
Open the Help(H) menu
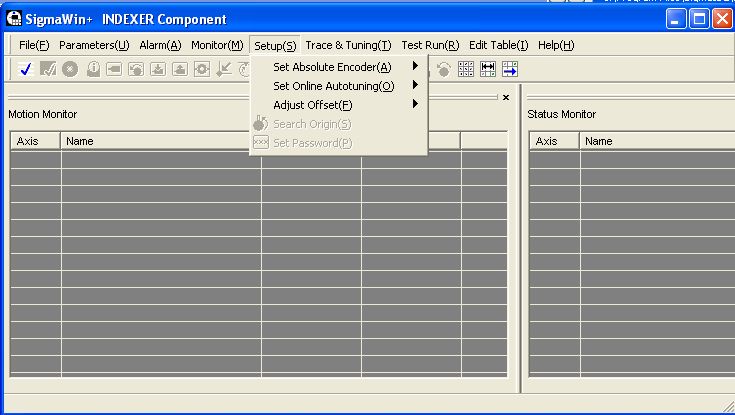pos(556,45)
